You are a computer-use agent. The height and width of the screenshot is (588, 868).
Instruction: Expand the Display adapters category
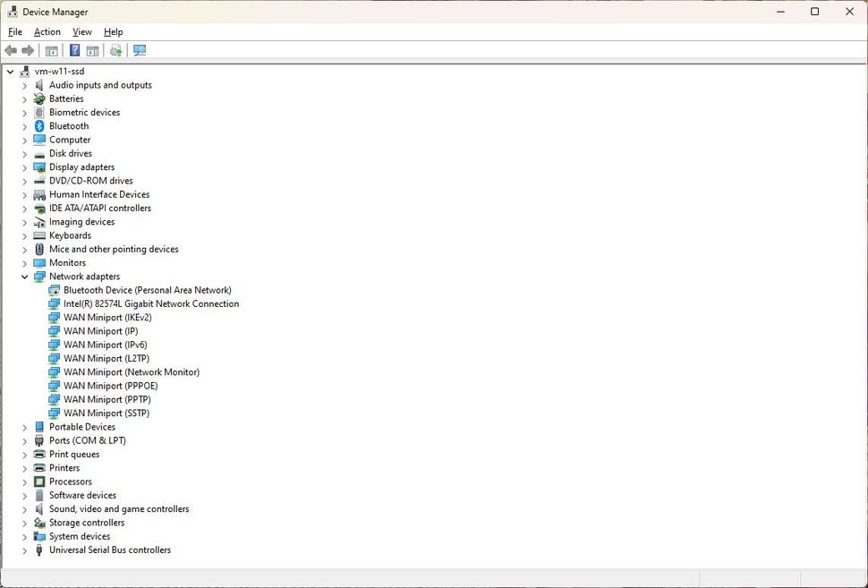tap(25, 167)
